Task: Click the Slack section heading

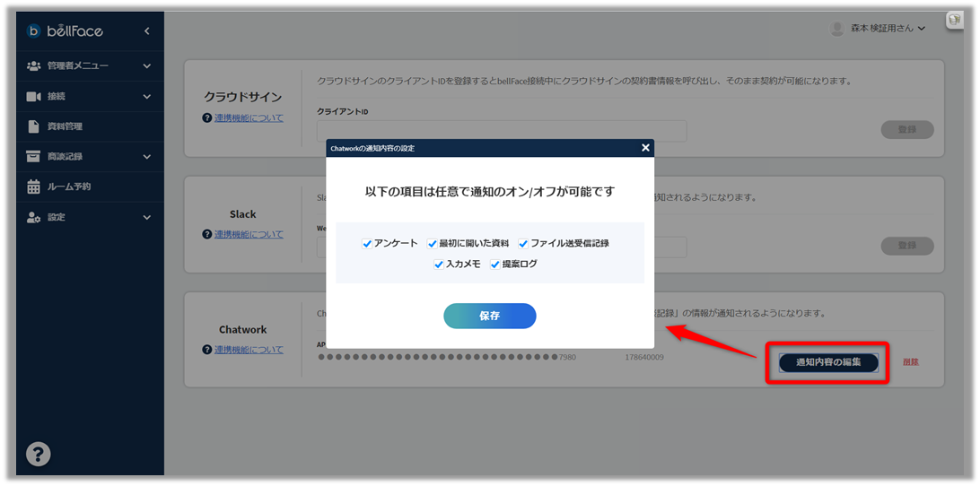Action: click(243, 214)
